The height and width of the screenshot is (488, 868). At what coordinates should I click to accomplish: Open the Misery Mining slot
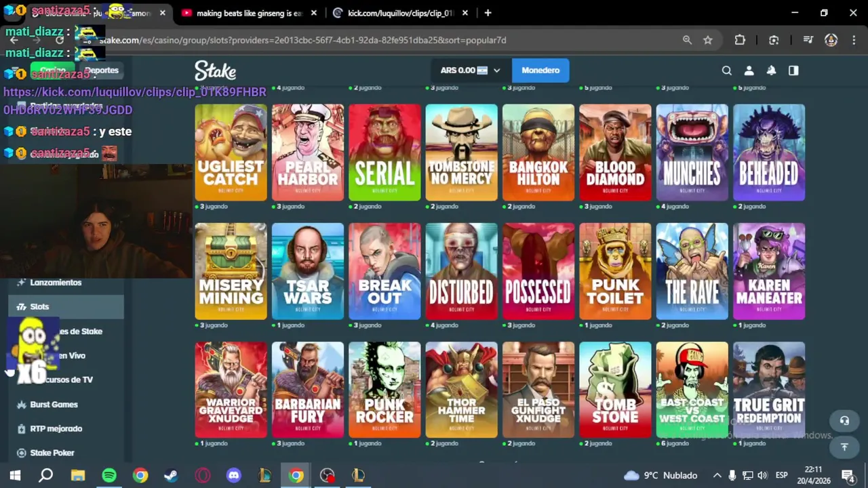click(x=231, y=271)
